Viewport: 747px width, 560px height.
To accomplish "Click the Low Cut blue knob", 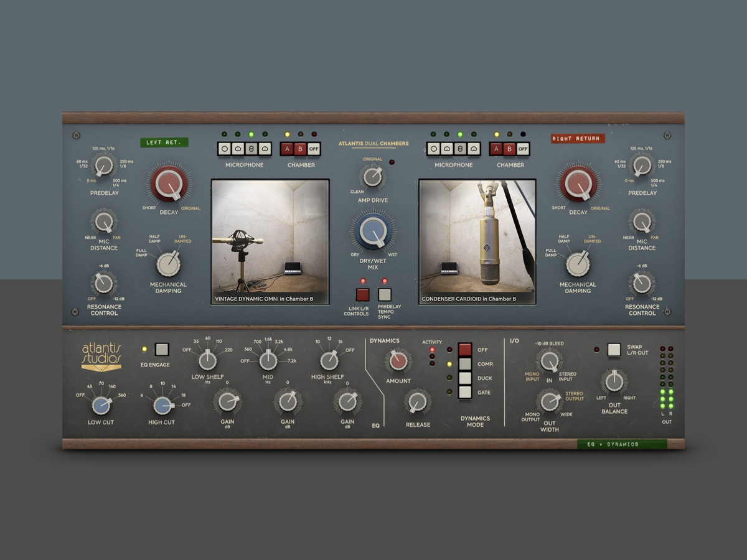I will [x=100, y=406].
